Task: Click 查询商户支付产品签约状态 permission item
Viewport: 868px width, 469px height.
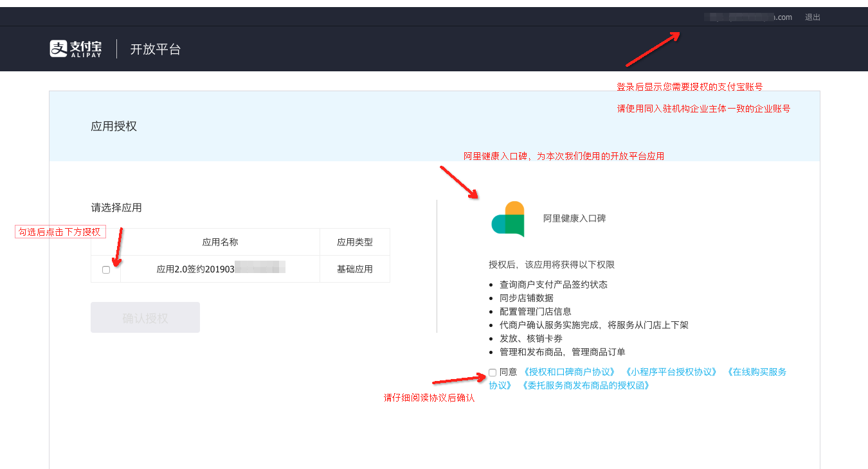Action: 554,284
